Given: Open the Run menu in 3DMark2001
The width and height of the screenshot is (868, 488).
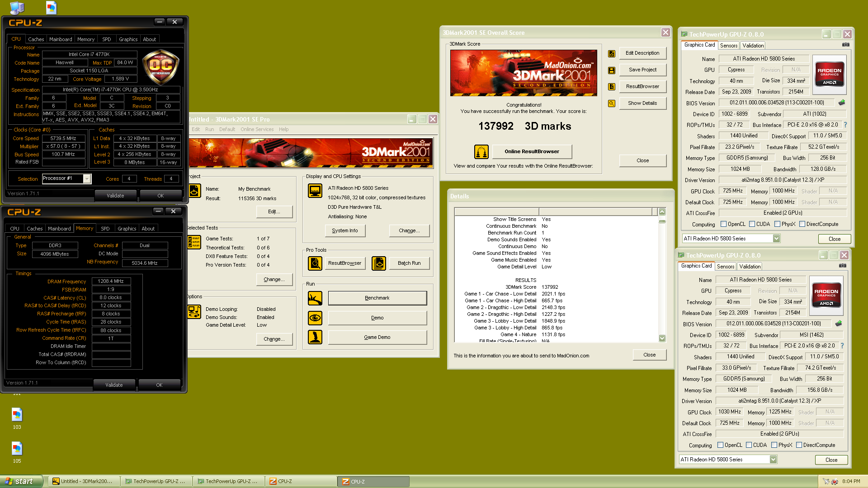Looking at the screenshot, I should tap(209, 129).
